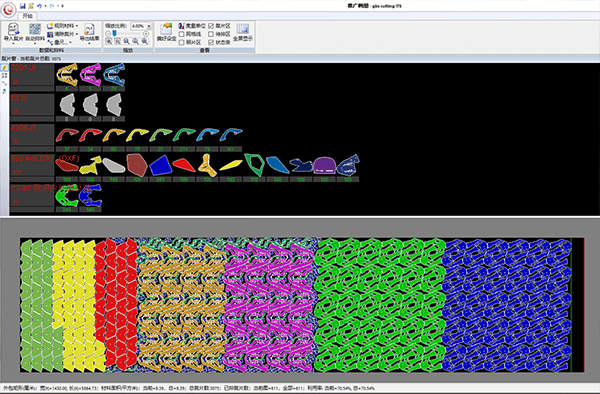
Task: Select the 开始 ribbon tab
Action: (28, 16)
